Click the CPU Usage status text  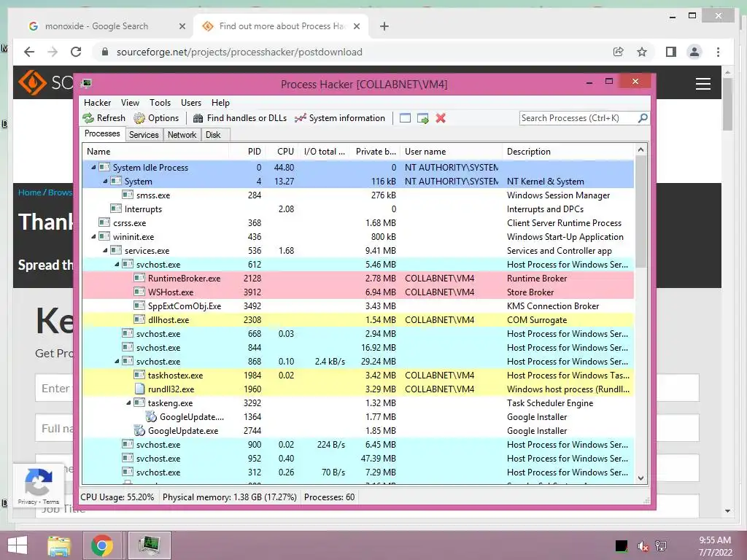coord(117,497)
